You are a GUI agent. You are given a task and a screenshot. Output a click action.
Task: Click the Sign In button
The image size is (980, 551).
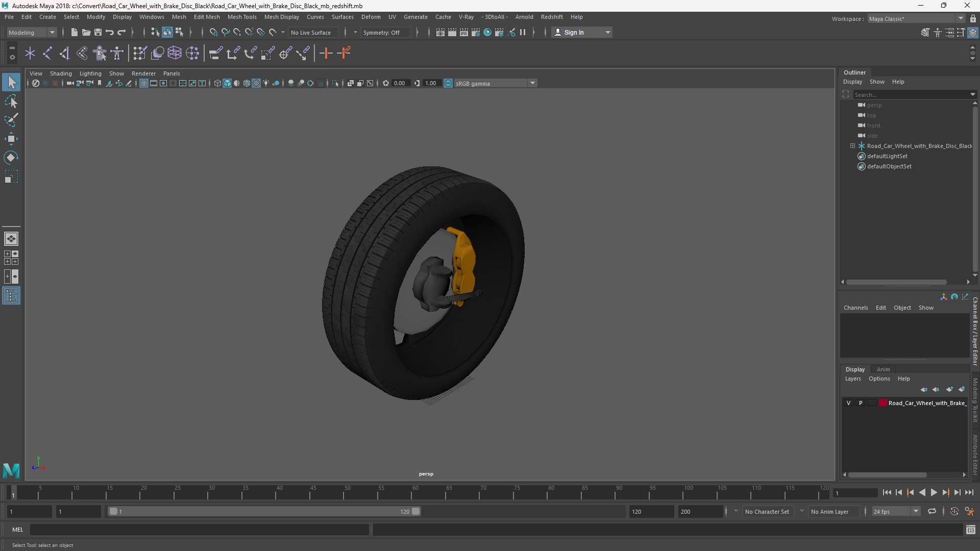[582, 32]
